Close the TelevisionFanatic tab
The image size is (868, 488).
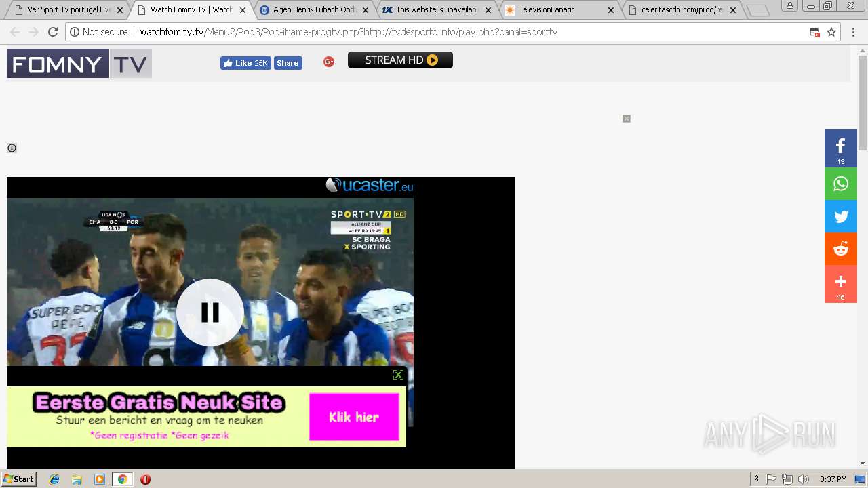click(610, 10)
